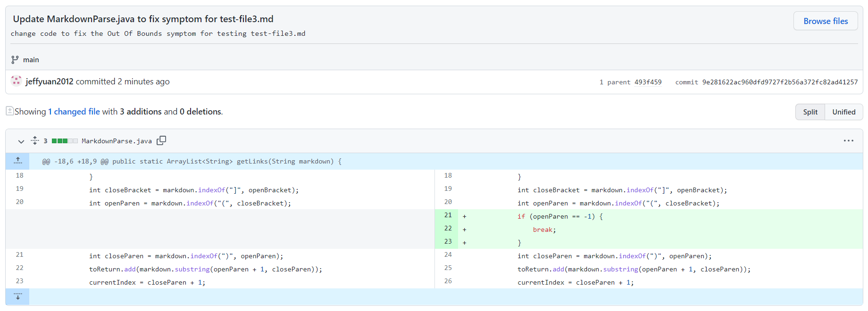
Task: Click the Browse files button
Action: 826,21
